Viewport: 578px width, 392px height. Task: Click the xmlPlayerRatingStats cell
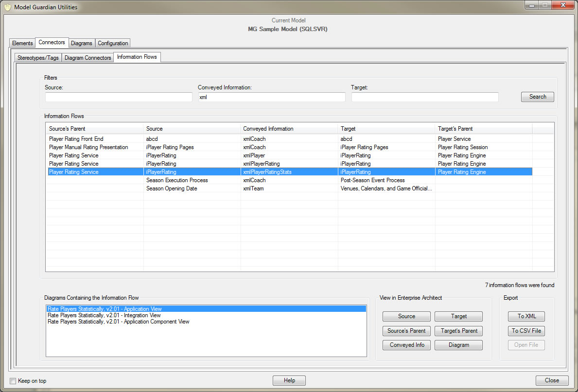pyautogui.click(x=289, y=172)
